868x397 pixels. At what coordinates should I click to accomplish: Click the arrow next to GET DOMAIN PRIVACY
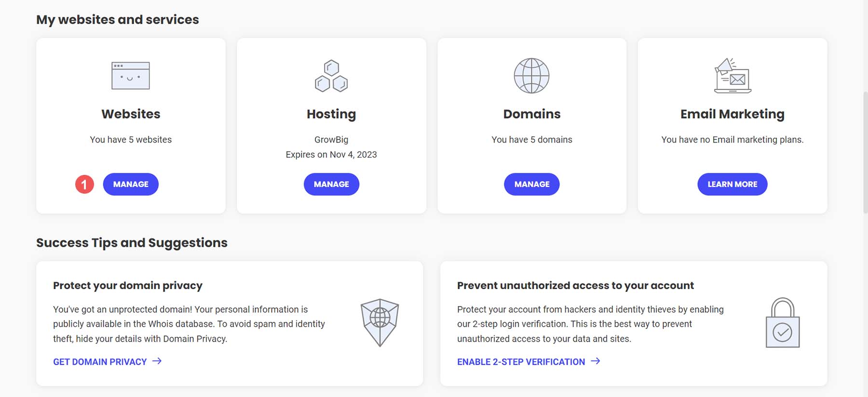coord(157,361)
